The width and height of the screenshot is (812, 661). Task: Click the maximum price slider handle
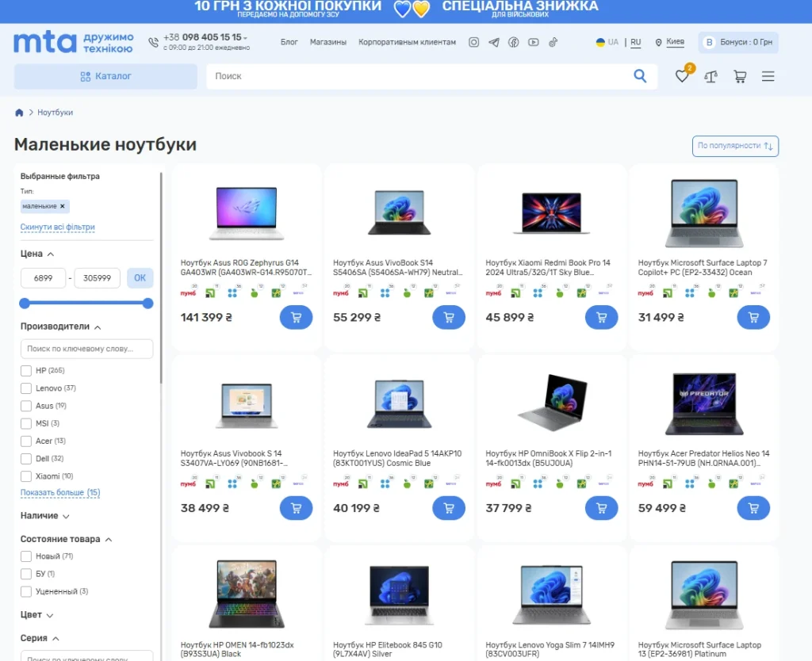(x=148, y=304)
